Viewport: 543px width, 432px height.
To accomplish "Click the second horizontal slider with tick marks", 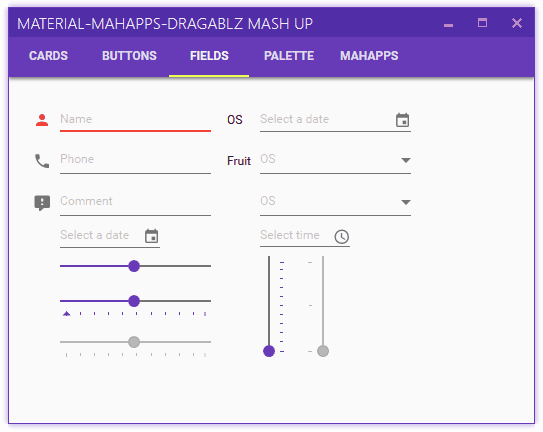I will coord(135,301).
